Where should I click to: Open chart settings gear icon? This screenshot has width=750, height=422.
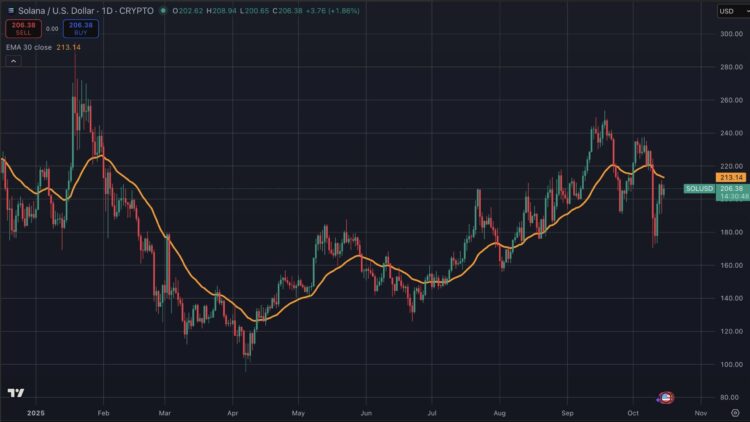click(x=735, y=411)
